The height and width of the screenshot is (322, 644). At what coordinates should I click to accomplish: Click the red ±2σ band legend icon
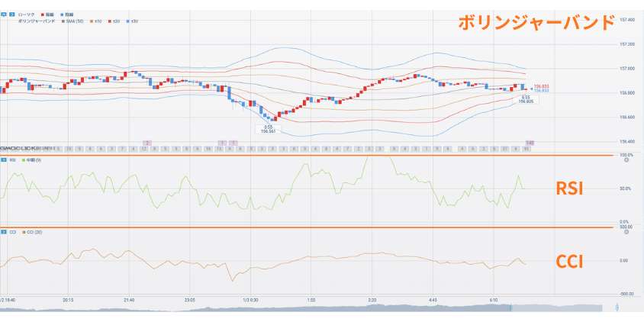pos(109,21)
